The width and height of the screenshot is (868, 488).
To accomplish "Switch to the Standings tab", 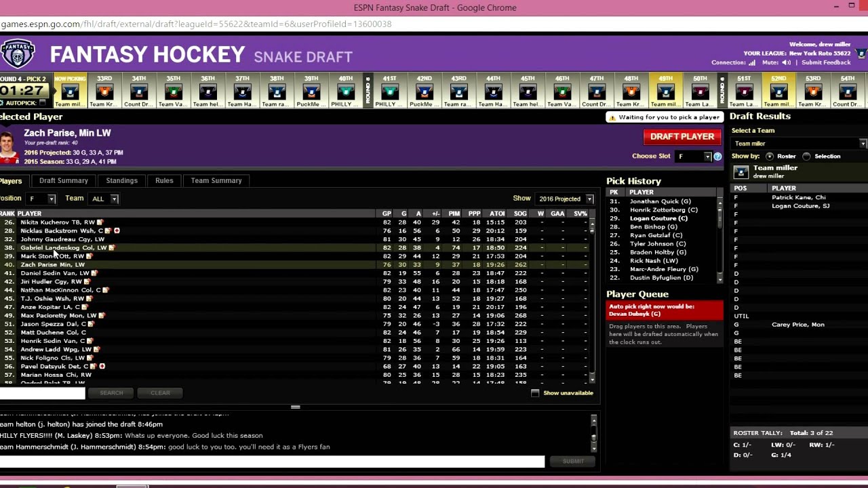I will coord(122,181).
